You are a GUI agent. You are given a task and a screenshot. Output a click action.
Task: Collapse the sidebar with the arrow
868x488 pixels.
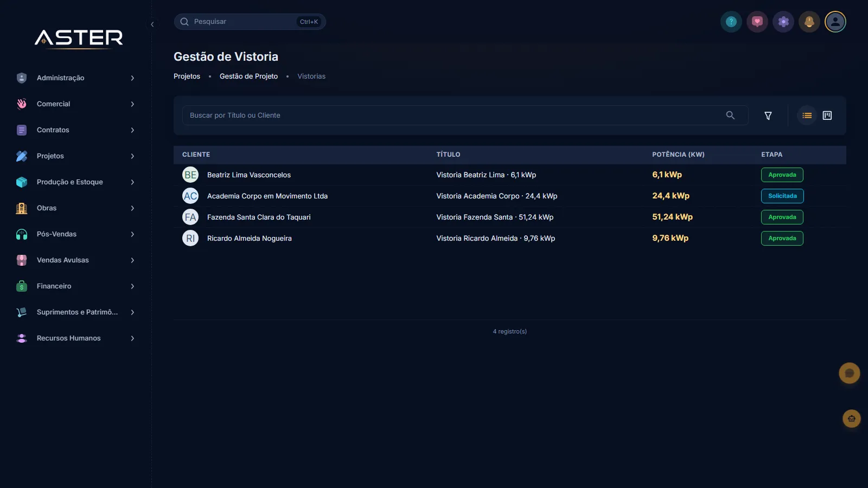click(x=152, y=24)
